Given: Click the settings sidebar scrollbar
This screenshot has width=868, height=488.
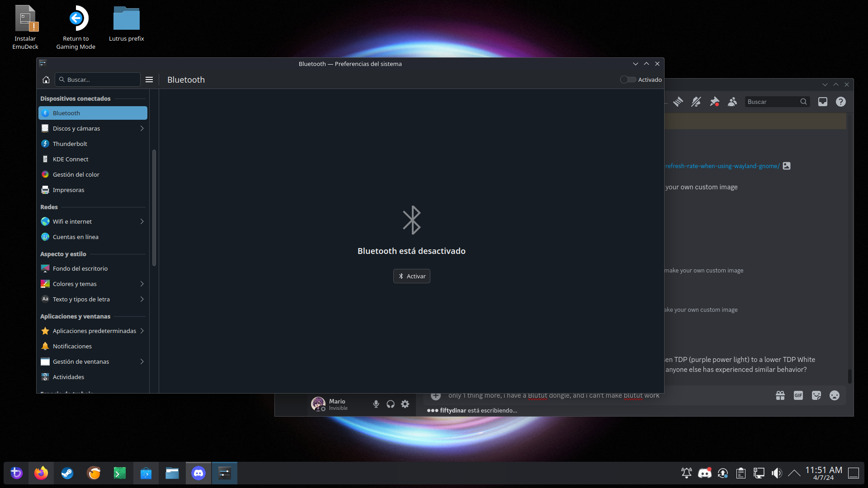Looking at the screenshot, I should [154, 208].
